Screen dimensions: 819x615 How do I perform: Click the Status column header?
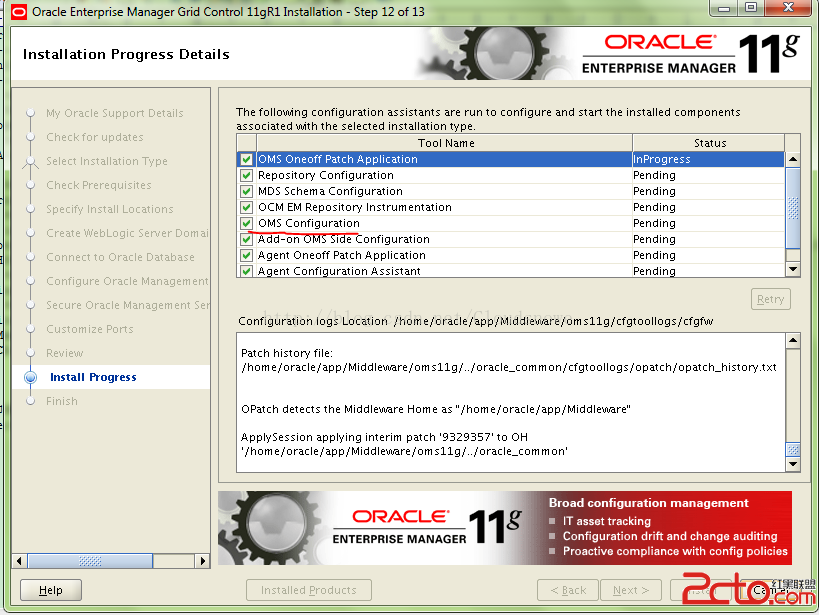coord(709,143)
